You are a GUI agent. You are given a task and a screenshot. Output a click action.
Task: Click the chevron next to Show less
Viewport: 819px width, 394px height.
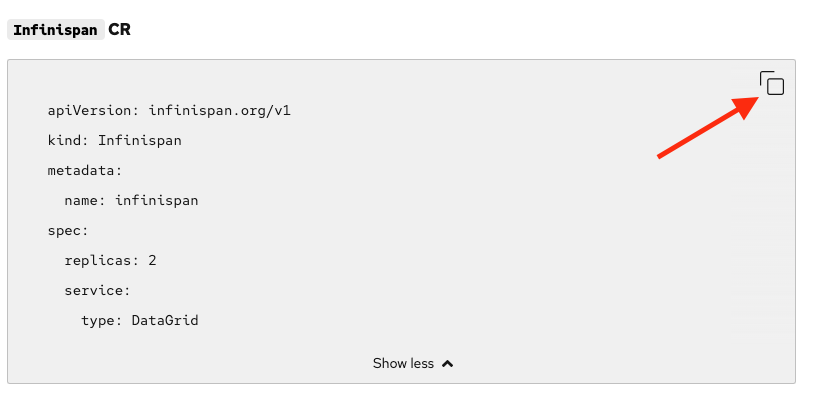pyautogui.click(x=447, y=364)
